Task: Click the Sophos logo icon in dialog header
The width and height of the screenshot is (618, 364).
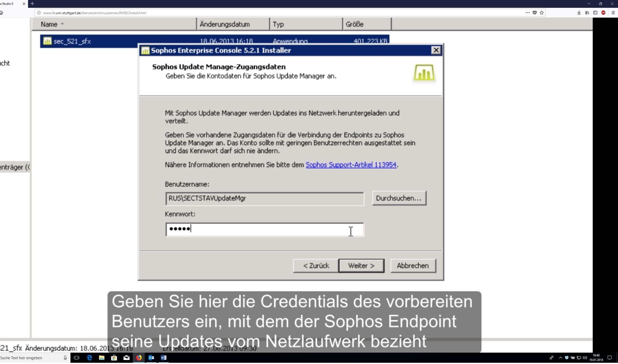Action: (x=424, y=73)
